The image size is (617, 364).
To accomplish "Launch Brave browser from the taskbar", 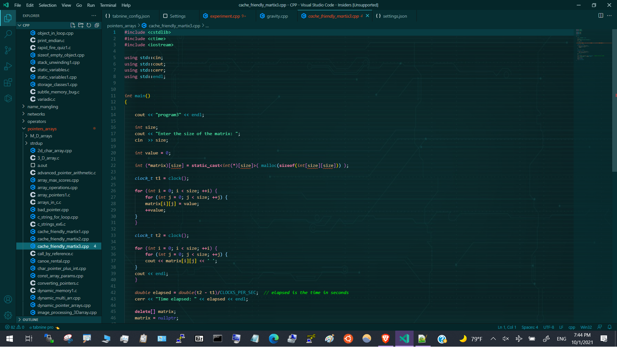I will pos(385,339).
